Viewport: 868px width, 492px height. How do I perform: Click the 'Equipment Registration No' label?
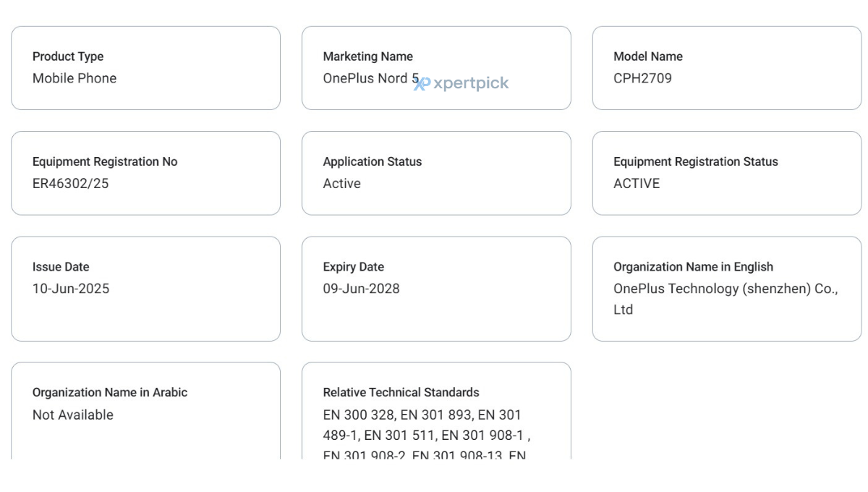(x=105, y=161)
